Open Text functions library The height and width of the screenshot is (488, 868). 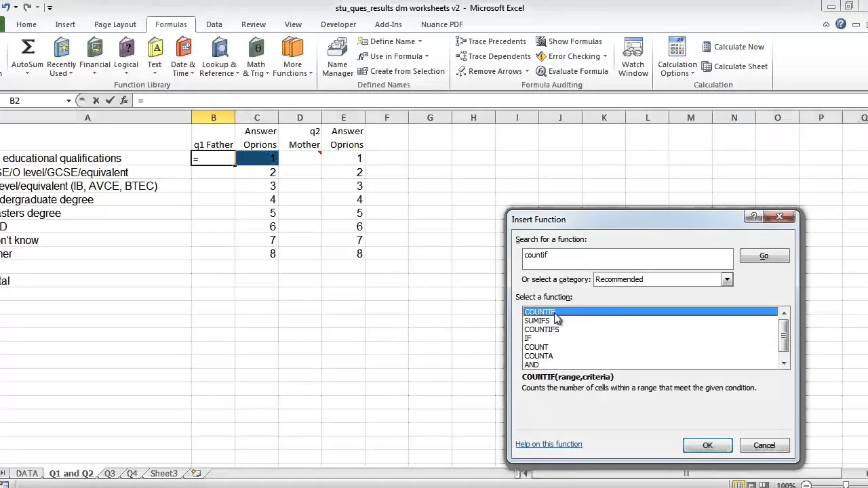155,57
